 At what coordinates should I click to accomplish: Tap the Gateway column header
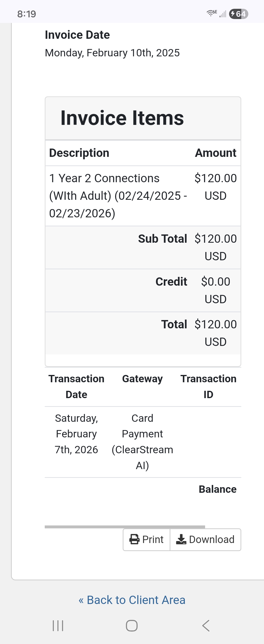point(142,379)
